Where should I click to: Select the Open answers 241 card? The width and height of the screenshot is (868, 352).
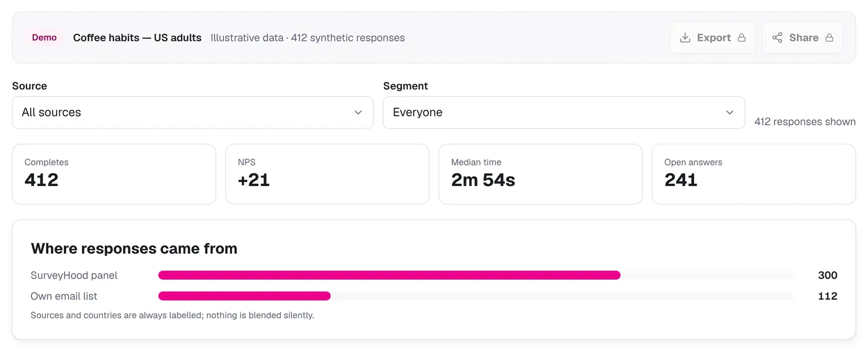[x=754, y=174]
